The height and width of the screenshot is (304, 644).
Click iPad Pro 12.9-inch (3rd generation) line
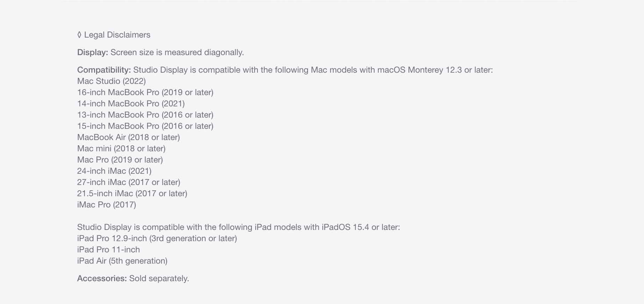157,238
